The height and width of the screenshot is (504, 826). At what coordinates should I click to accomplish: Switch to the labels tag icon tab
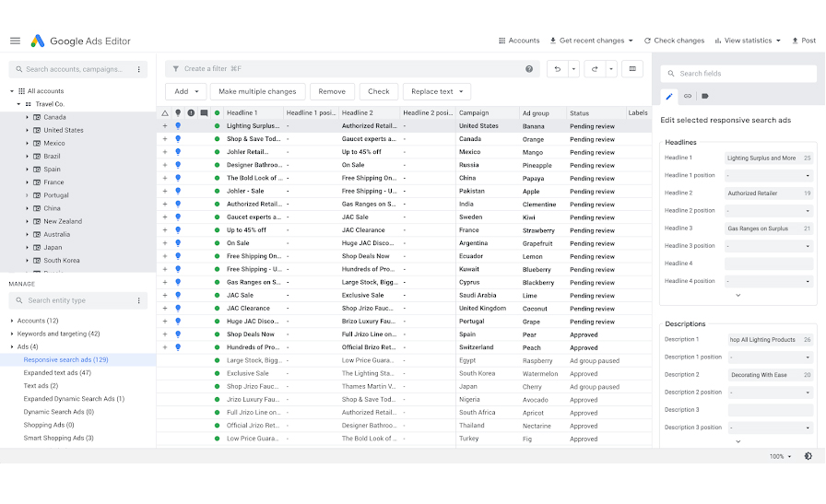pos(705,96)
